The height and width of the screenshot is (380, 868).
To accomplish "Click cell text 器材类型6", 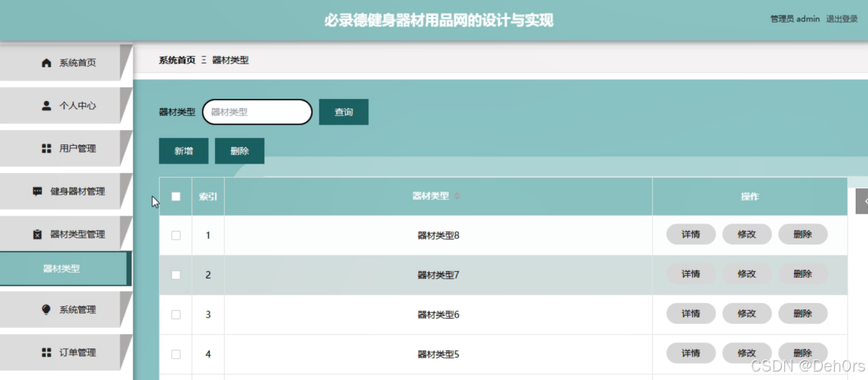I will click(x=439, y=315).
